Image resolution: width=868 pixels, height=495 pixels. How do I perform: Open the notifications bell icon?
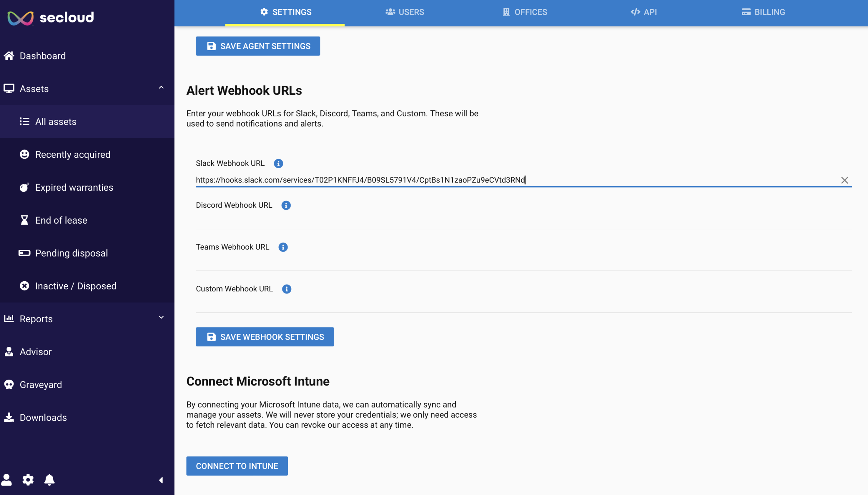pyautogui.click(x=49, y=480)
